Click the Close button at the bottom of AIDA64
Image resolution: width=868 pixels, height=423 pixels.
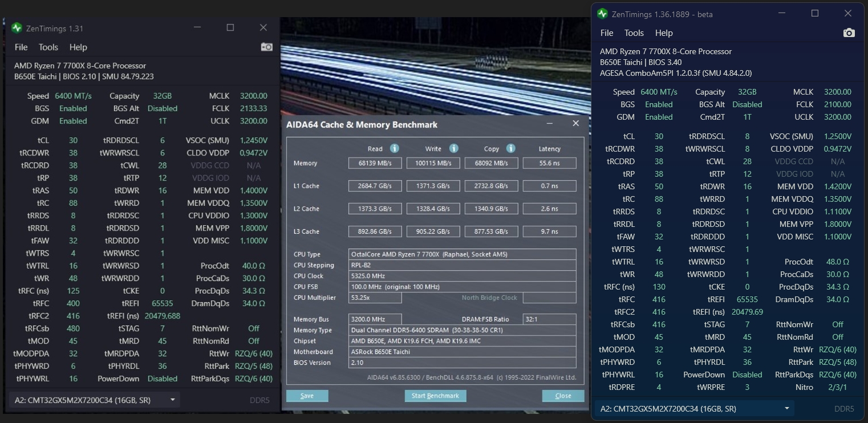[x=563, y=396]
